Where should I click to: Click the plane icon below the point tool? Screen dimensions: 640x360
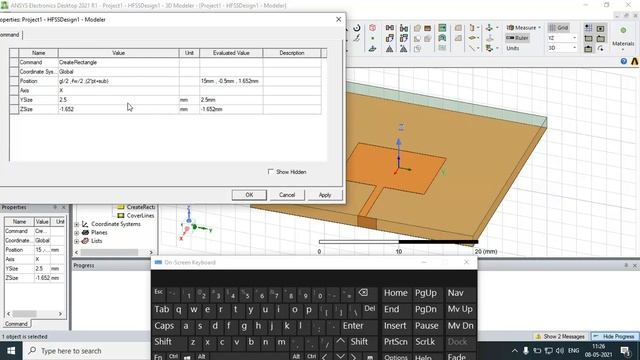coord(372,49)
